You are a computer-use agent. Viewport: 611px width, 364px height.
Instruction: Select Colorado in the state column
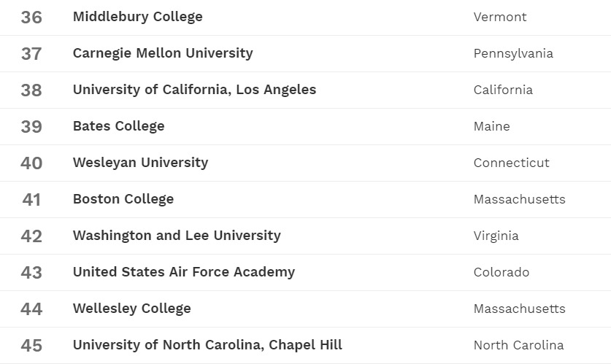coord(502,272)
